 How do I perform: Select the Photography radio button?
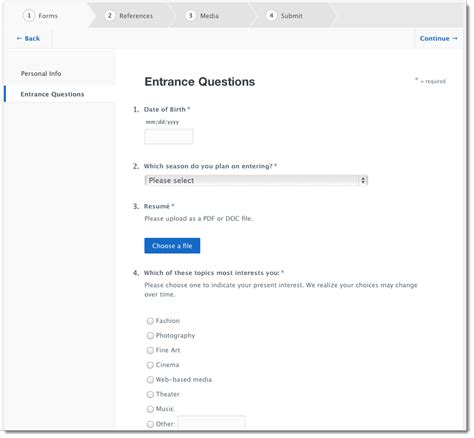click(150, 336)
